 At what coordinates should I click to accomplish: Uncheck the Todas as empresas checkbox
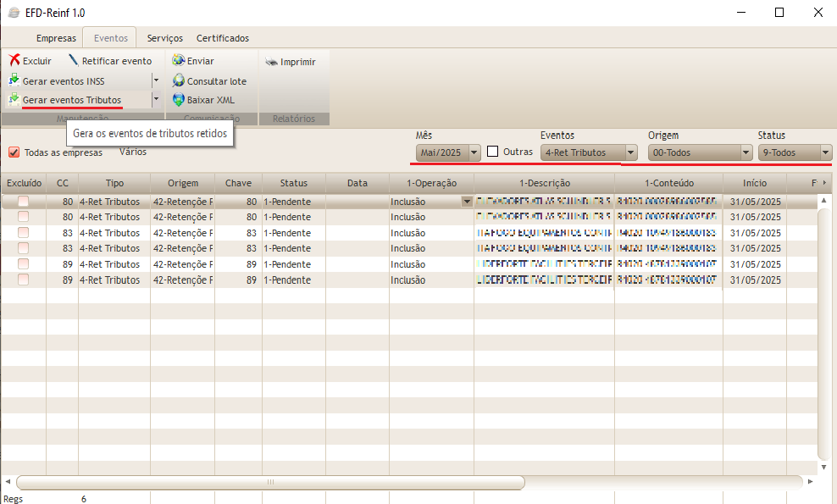coord(14,152)
